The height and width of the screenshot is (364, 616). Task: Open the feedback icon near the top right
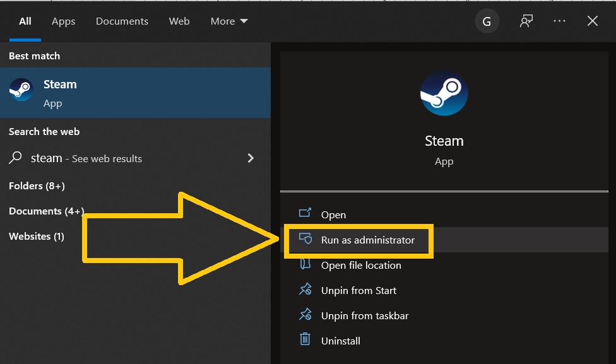526,21
